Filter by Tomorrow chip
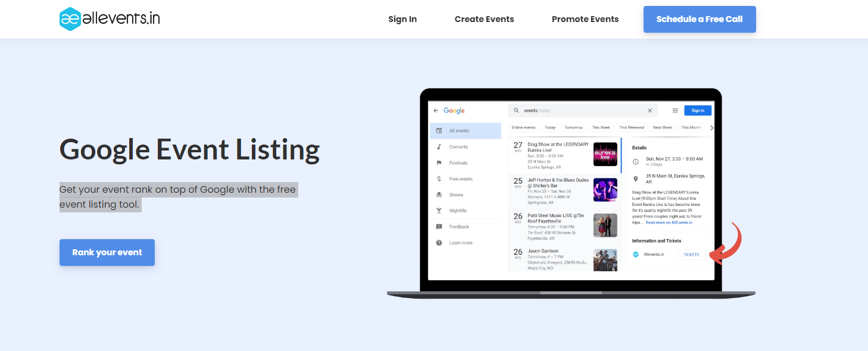Image resolution: width=868 pixels, height=351 pixels. pos(573,127)
